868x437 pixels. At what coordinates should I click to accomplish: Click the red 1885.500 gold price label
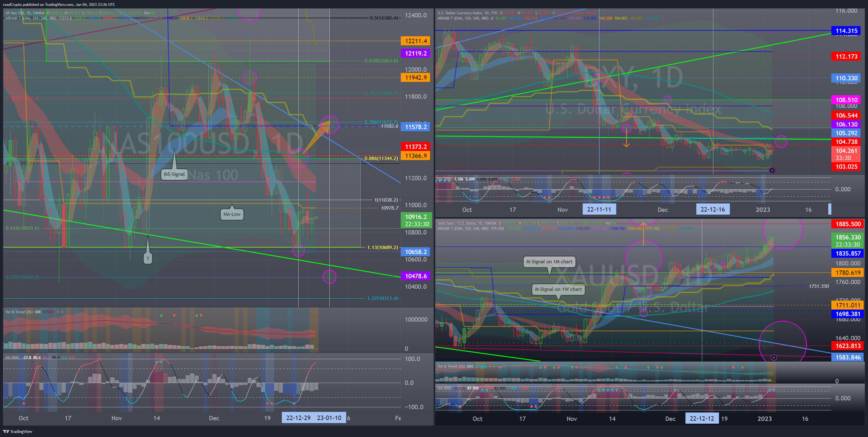tap(848, 224)
